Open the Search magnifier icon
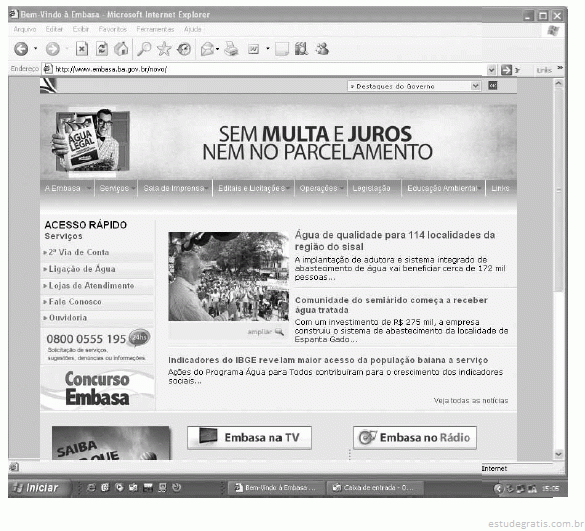This screenshot has height=531, width=585. point(144,49)
